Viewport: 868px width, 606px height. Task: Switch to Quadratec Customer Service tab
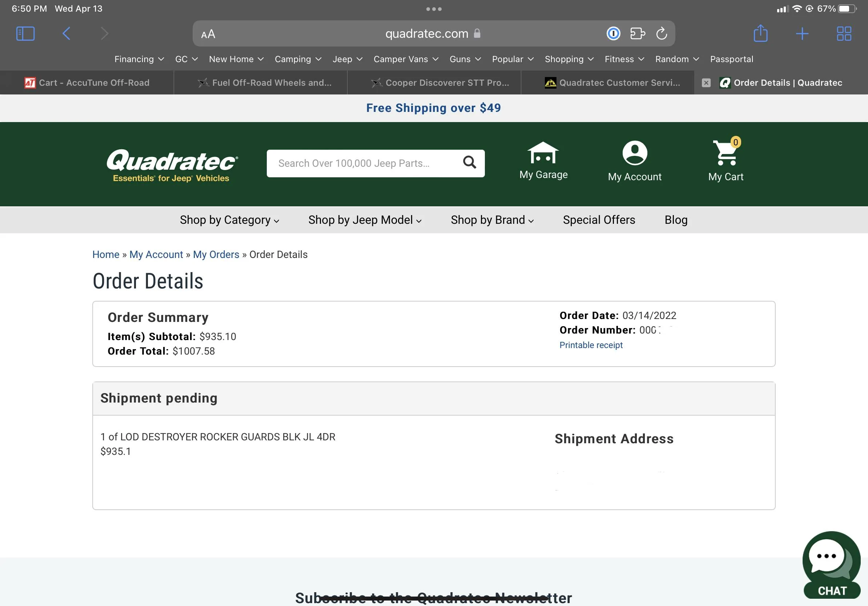click(x=607, y=83)
